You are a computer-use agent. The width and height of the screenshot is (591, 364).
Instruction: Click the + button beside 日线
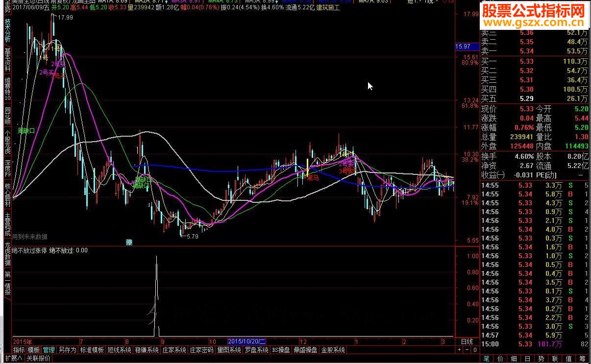coord(459,350)
